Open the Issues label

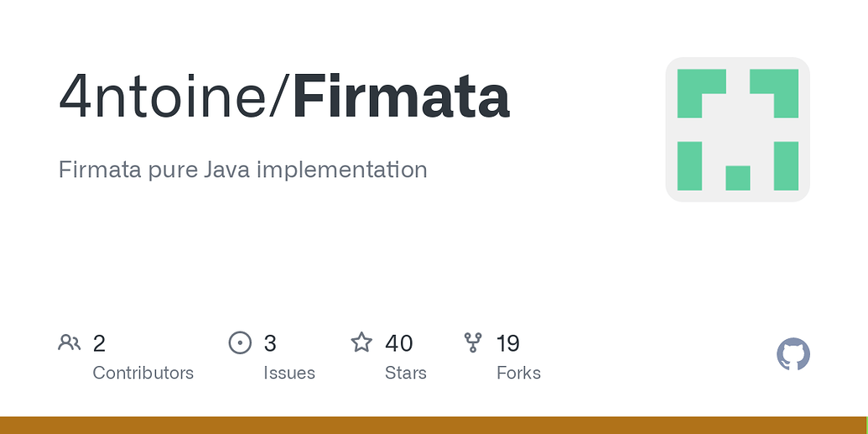(289, 373)
